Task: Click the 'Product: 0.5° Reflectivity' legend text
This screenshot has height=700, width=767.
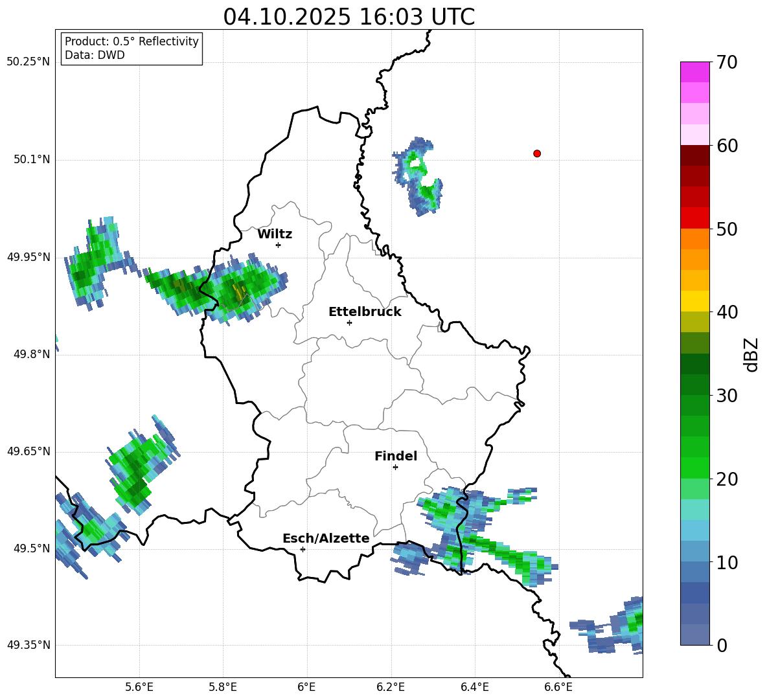Action: [132, 41]
